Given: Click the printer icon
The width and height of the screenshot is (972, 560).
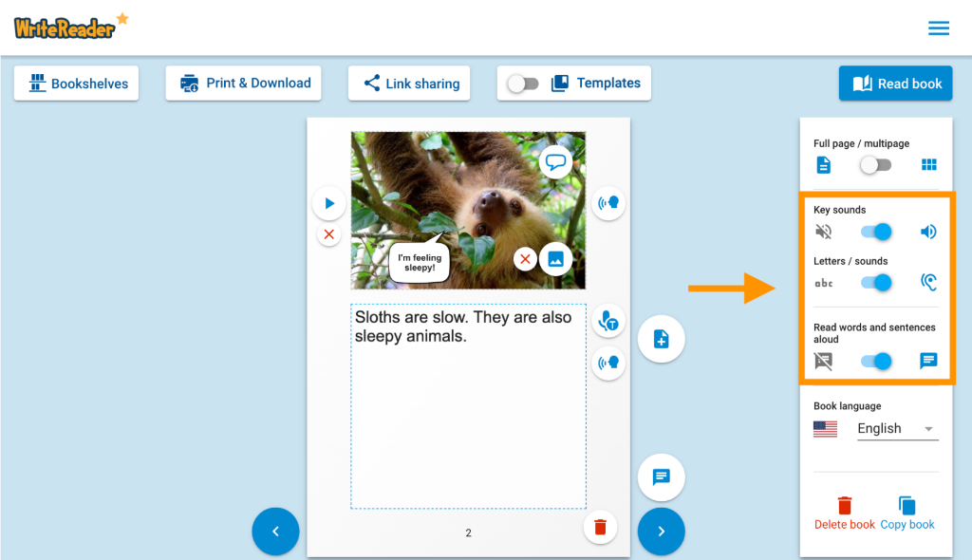Looking at the screenshot, I should coord(189,84).
